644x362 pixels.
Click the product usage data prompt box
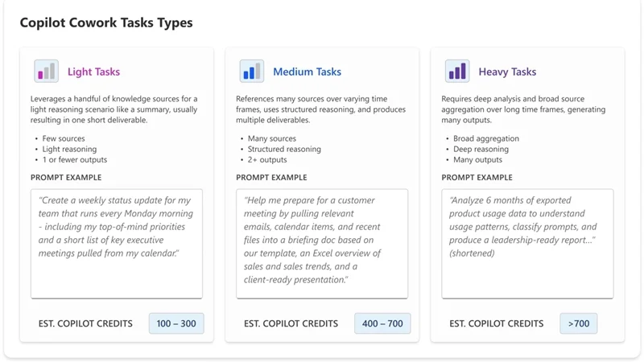527,244
